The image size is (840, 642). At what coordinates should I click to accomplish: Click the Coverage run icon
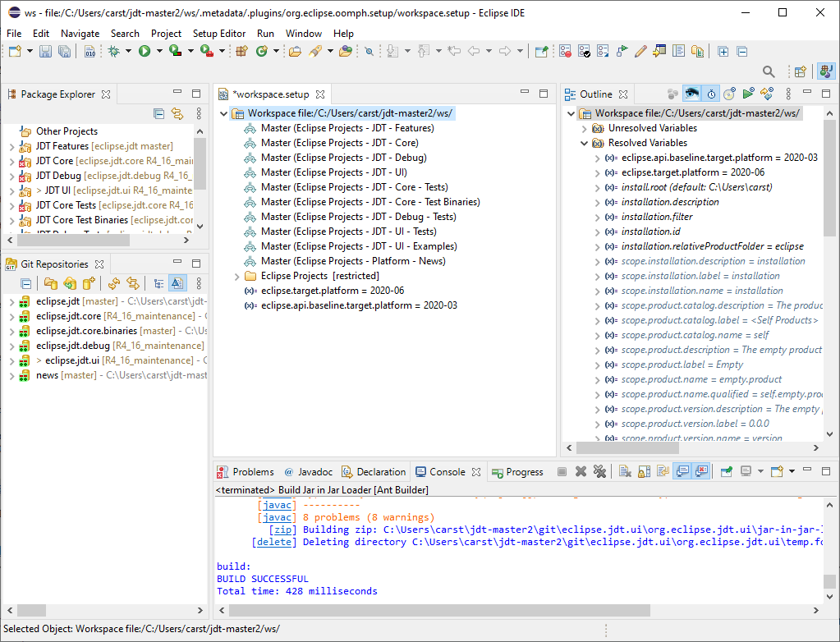175,52
